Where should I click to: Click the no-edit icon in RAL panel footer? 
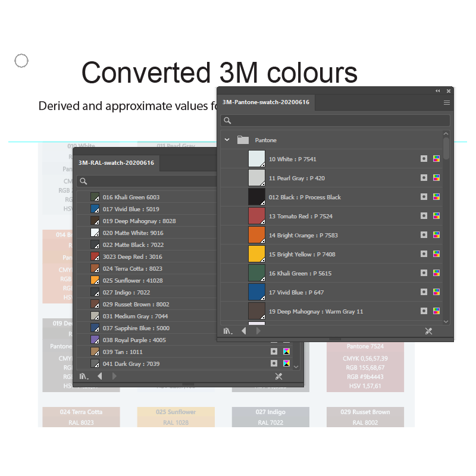click(278, 377)
